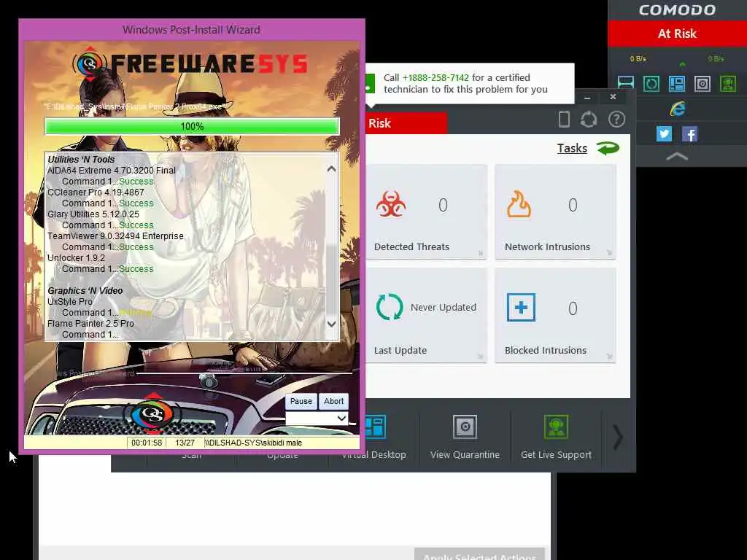Click the Last Update tile label

[x=400, y=350]
